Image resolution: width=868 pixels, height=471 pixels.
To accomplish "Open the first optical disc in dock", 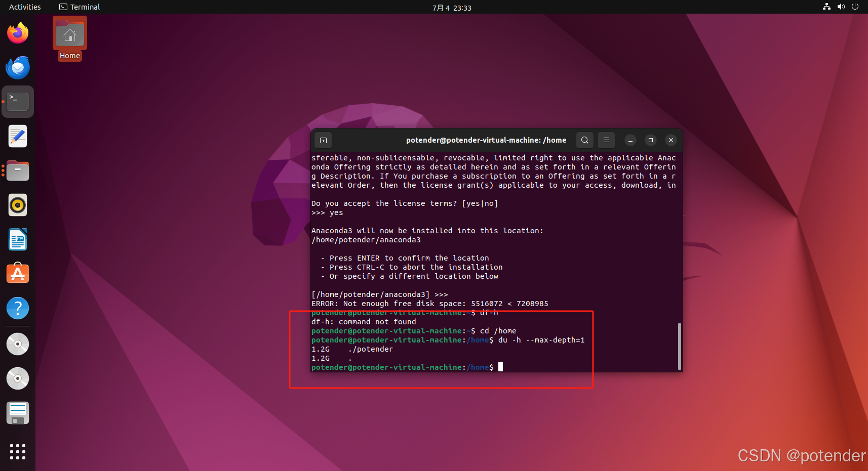I will [x=18, y=344].
